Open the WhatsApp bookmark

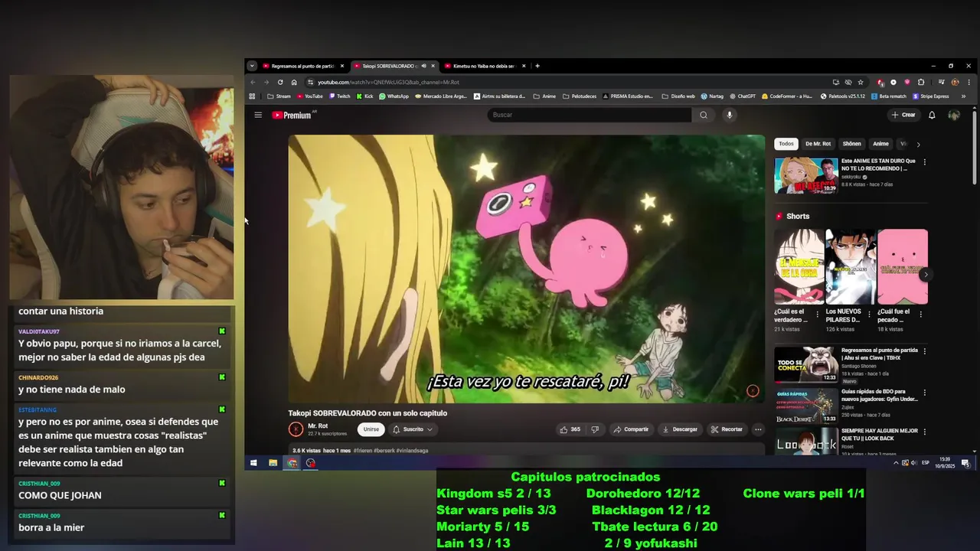point(394,96)
